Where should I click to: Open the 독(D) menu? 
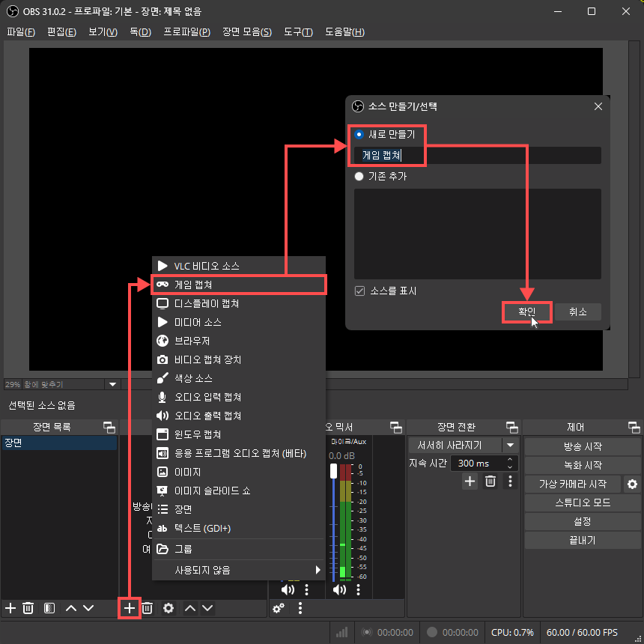click(141, 31)
